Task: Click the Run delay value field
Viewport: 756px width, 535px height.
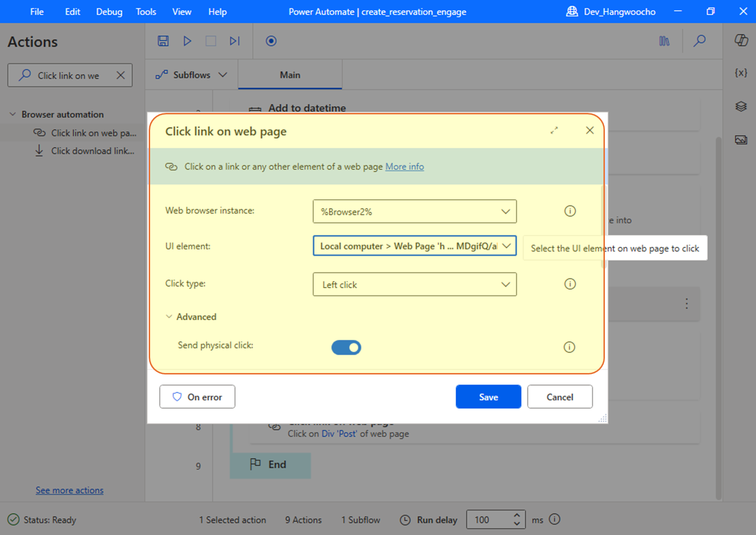Action: tap(489, 520)
